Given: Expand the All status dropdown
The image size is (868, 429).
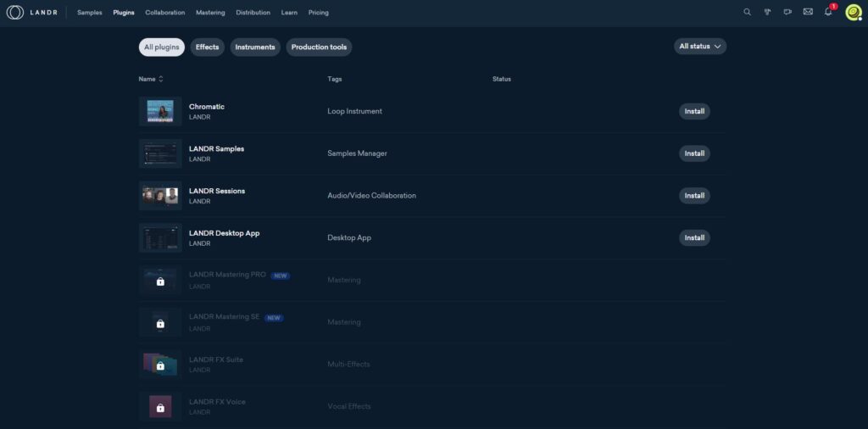Looking at the screenshot, I should [700, 47].
